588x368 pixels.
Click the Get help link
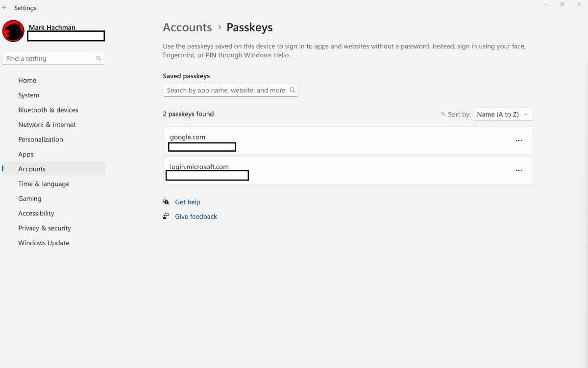coord(188,202)
